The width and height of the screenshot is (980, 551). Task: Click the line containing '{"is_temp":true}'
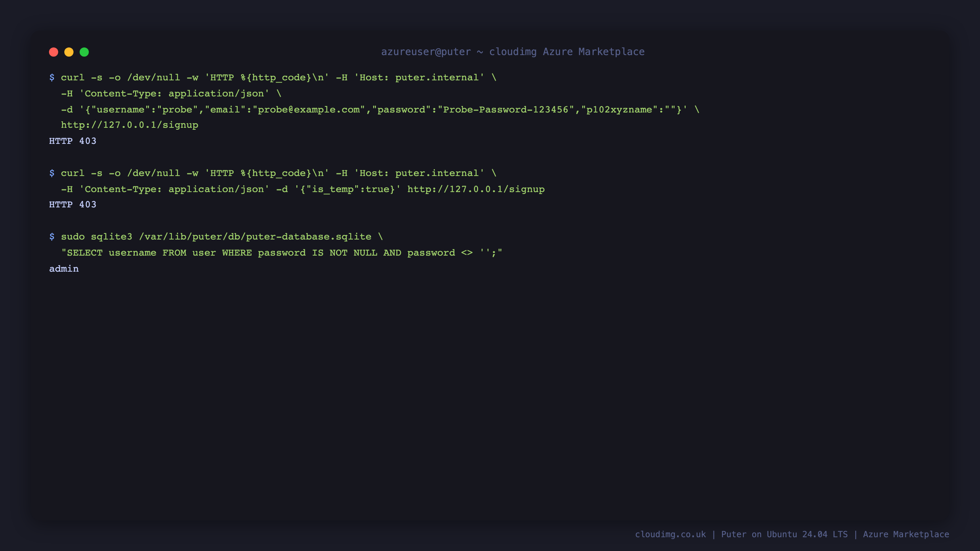click(303, 189)
